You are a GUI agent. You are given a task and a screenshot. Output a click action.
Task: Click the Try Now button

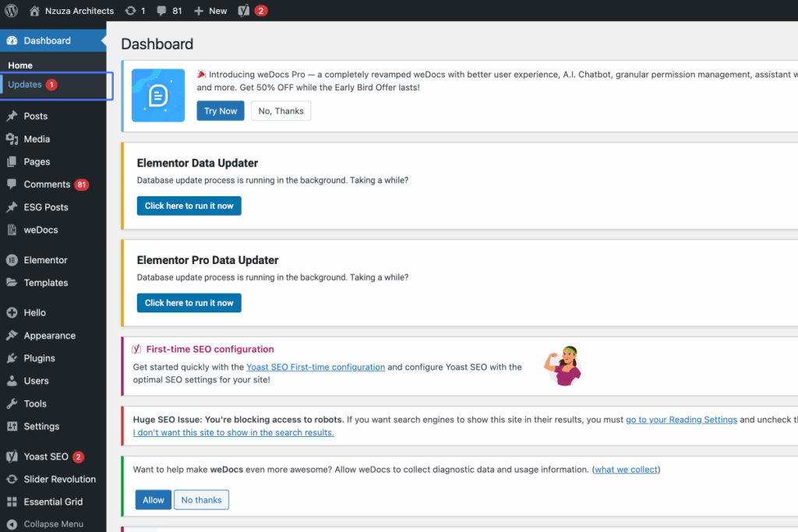click(x=221, y=111)
